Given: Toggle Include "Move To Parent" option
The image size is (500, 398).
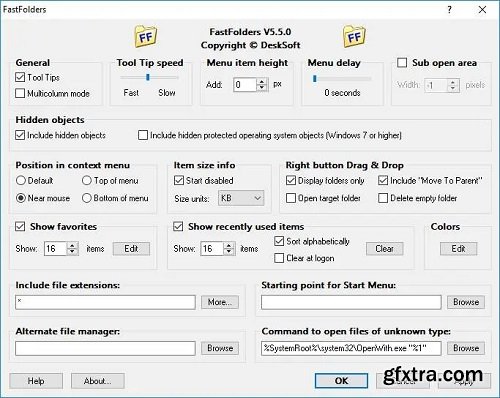Looking at the screenshot, I should (x=383, y=180).
